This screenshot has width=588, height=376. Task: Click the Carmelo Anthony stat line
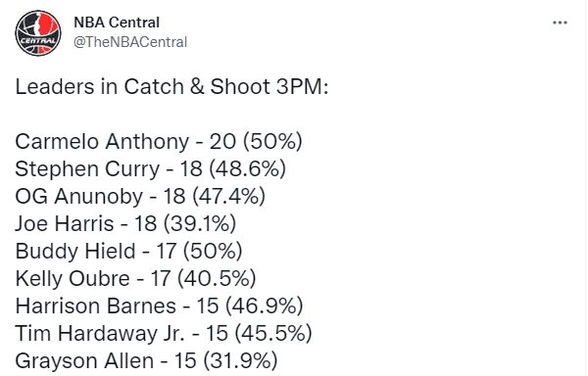(x=159, y=142)
